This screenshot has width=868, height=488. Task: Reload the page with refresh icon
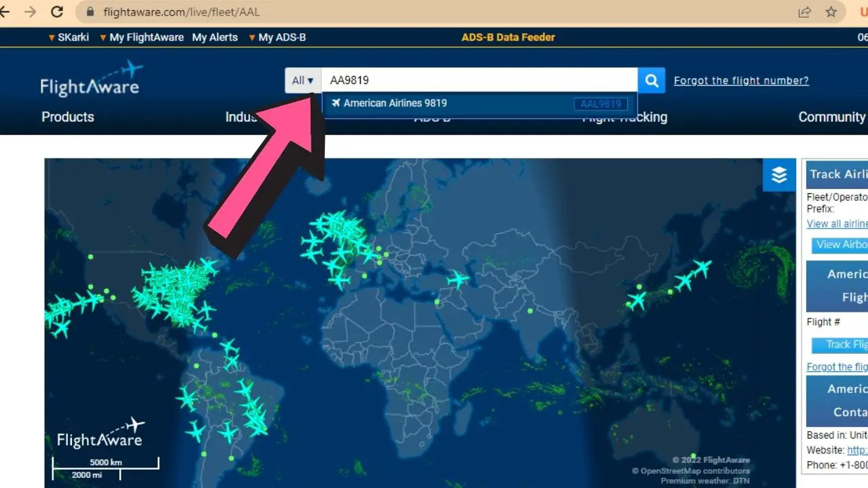click(x=57, y=12)
